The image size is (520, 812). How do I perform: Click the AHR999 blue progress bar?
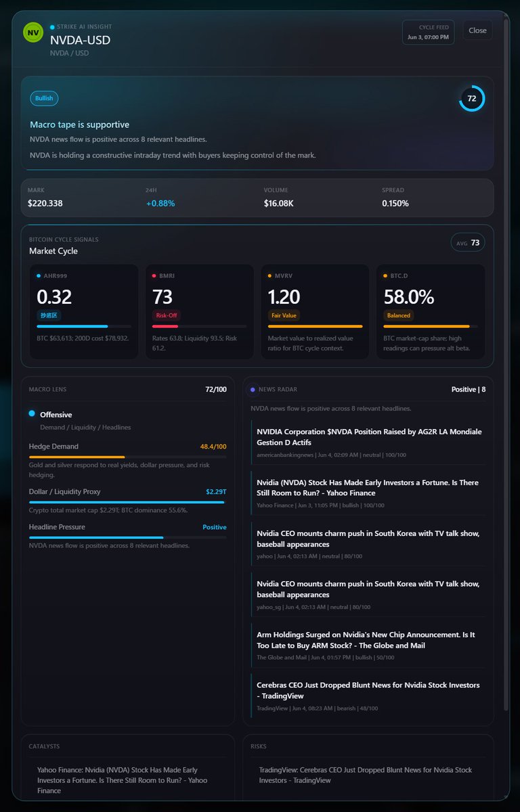pyautogui.click(x=84, y=326)
